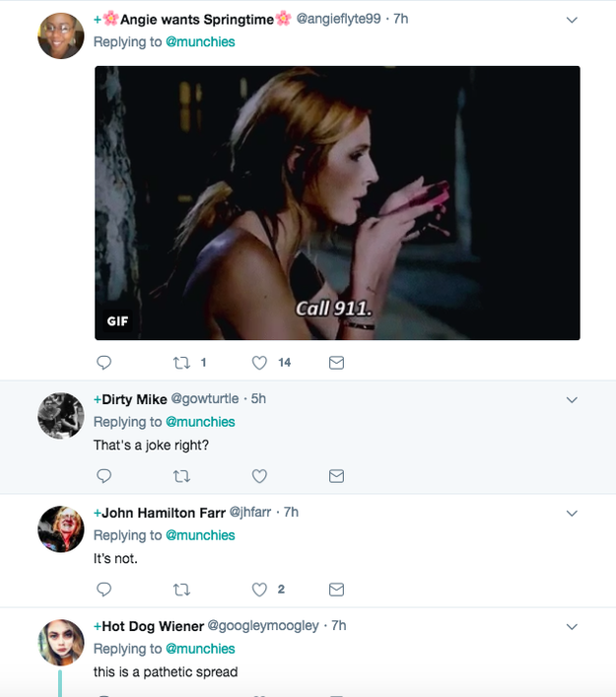Open @munchies link in Dirty Mike's reply
The width and height of the screenshot is (616, 697).
pos(200,422)
